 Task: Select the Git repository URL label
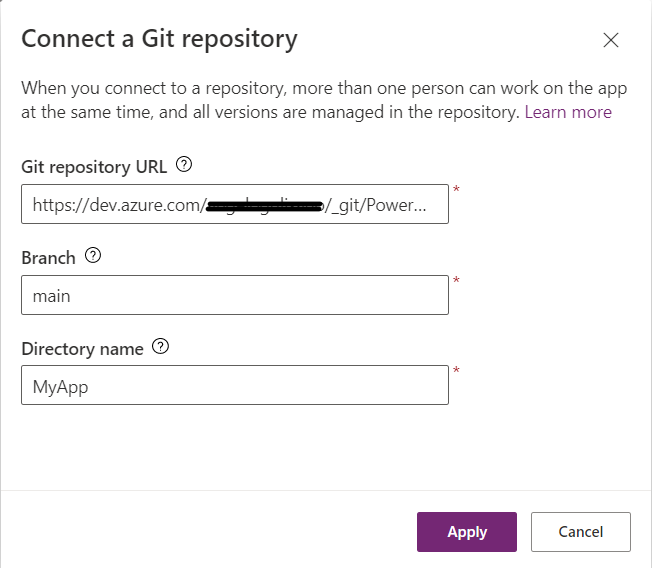coord(94,167)
